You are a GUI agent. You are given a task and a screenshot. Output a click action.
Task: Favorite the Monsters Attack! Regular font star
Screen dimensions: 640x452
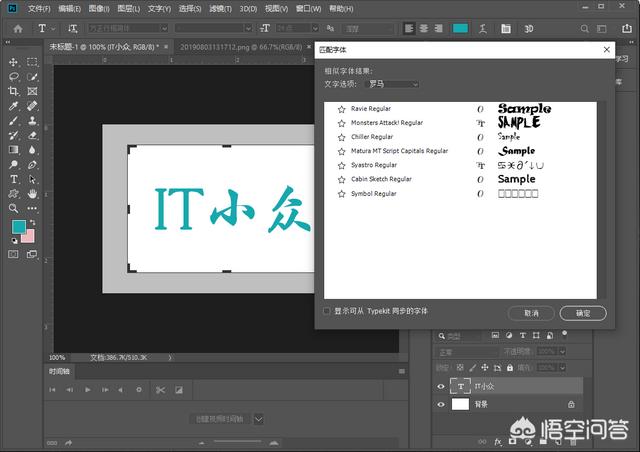pos(342,123)
